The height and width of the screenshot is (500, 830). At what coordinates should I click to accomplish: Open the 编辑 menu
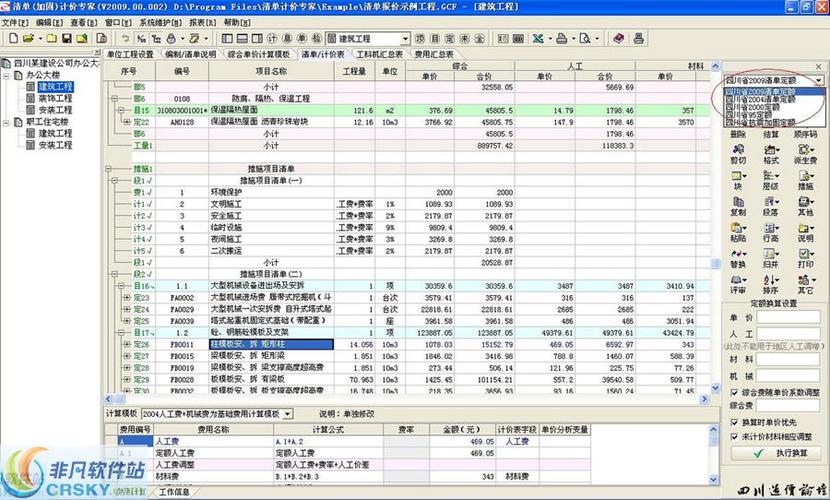point(49,22)
